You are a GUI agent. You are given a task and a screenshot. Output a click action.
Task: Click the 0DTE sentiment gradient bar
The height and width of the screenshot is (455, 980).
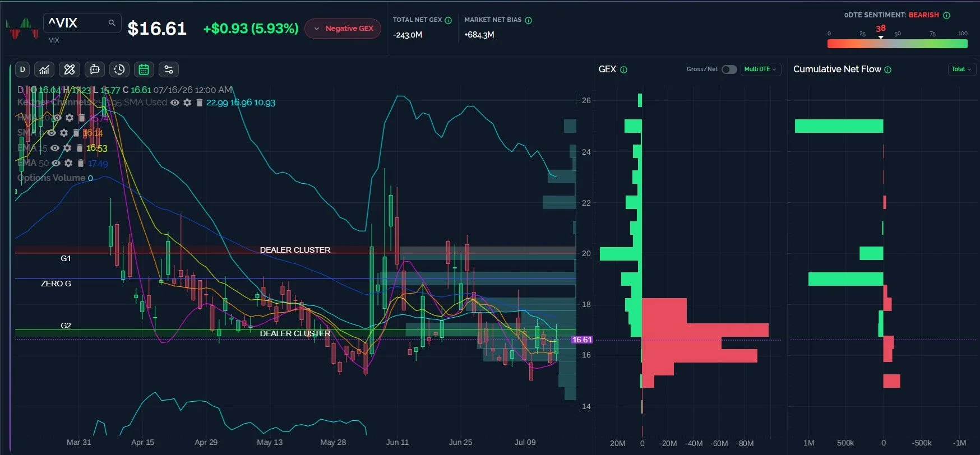897,44
